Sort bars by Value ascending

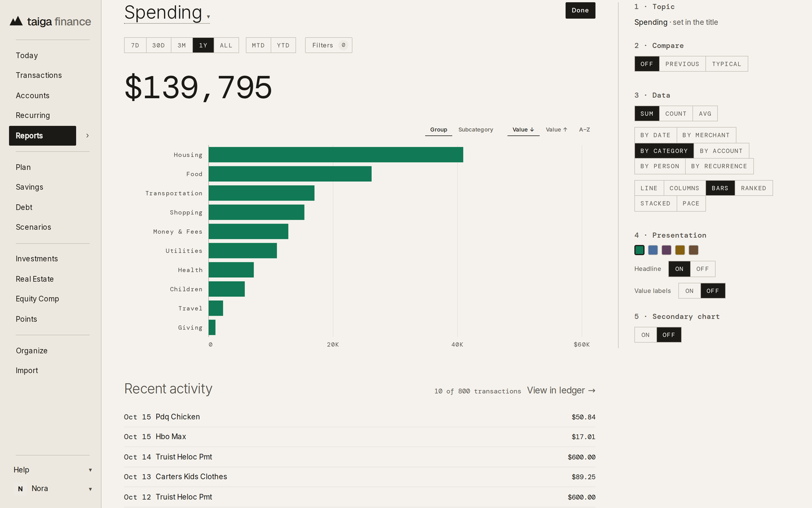pyautogui.click(x=557, y=130)
